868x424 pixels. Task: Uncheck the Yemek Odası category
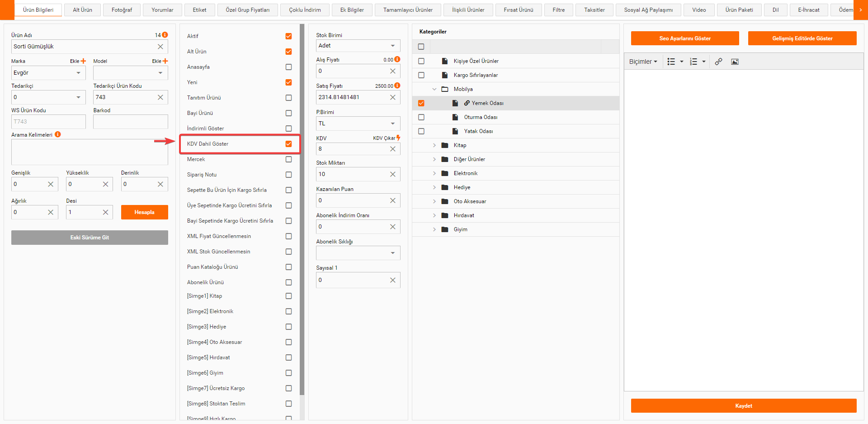tap(421, 103)
